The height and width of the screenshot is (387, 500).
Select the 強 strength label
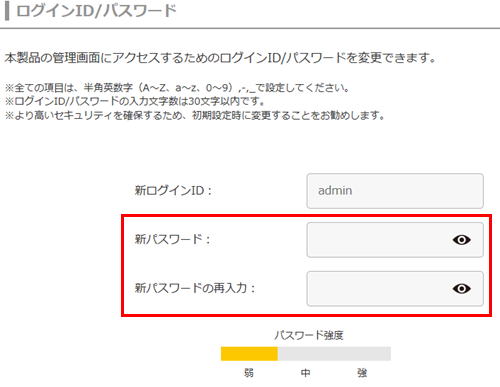pos(362,372)
